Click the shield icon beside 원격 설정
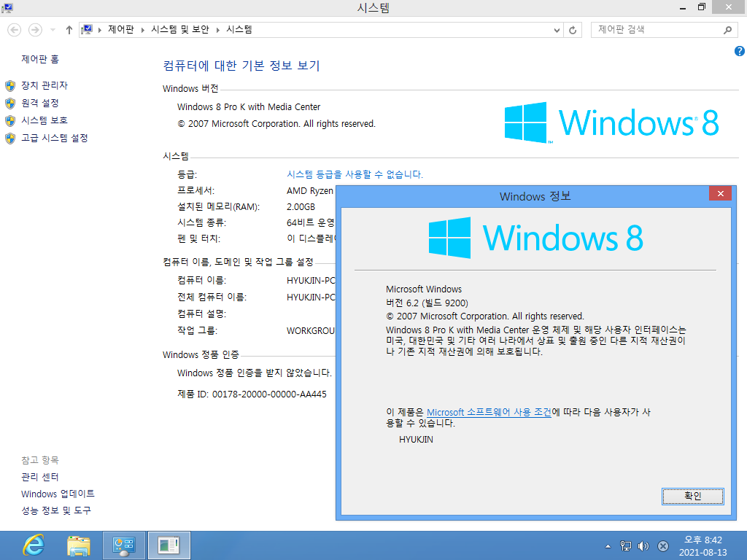The image size is (747, 560). pos(10,104)
